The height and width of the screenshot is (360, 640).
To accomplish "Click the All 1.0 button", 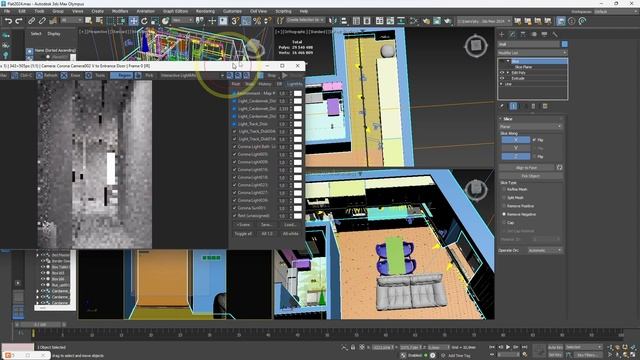I will pyautogui.click(x=267, y=233).
